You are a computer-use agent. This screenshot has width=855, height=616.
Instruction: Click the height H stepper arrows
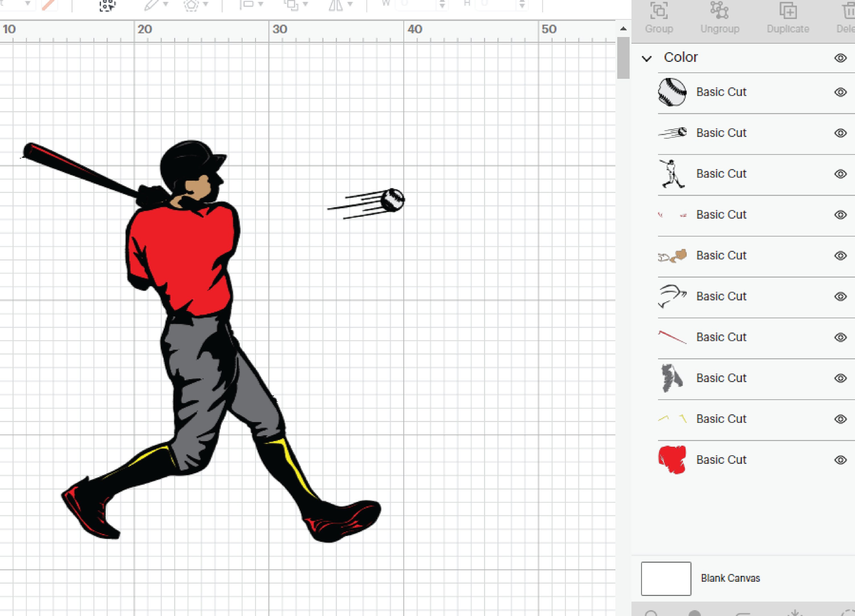[x=522, y=5]
